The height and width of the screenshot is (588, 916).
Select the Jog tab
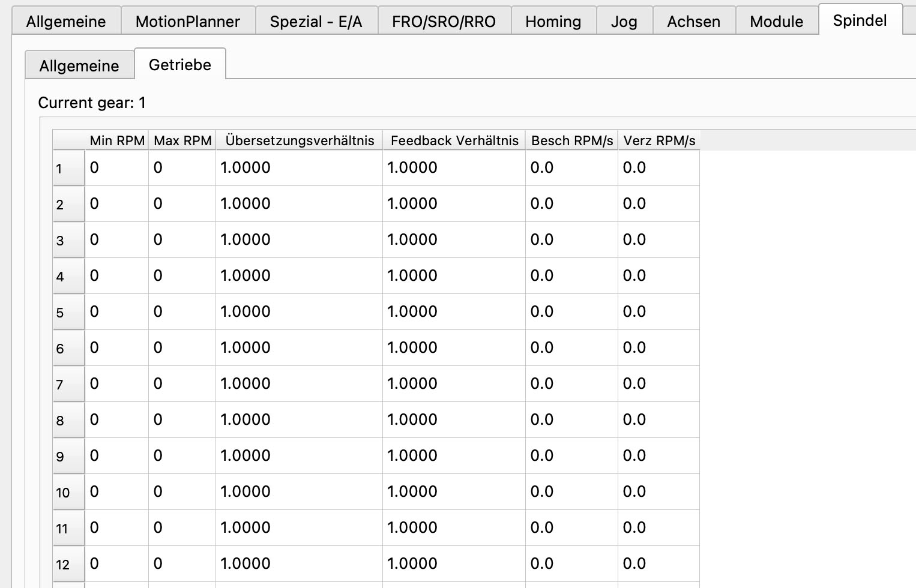point(624,22)
